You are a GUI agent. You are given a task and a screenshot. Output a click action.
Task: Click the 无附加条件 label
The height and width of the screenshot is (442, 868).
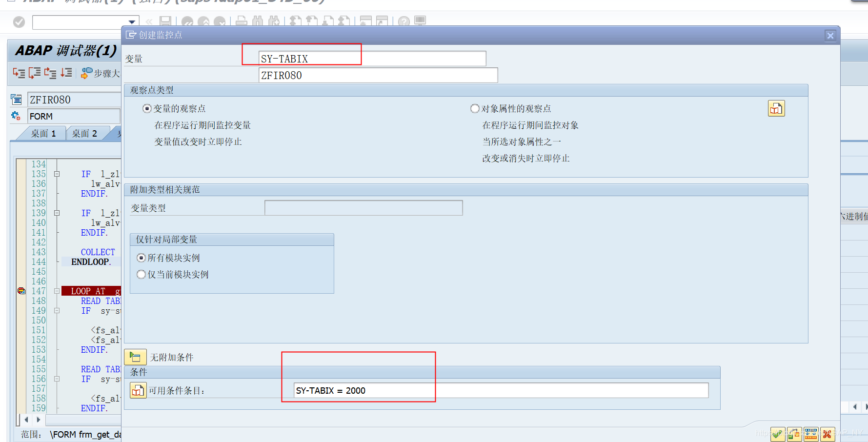pyautogui.click(x=172, y=357)
